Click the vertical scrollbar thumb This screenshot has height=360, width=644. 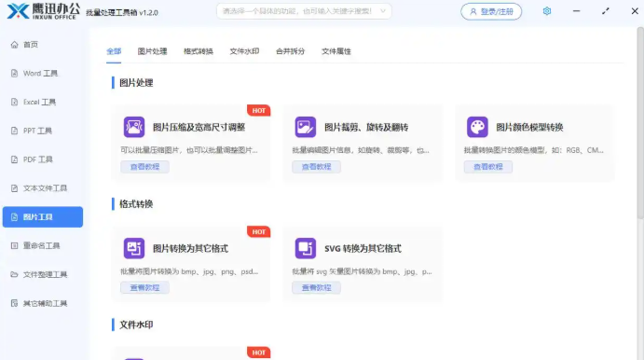640,123
